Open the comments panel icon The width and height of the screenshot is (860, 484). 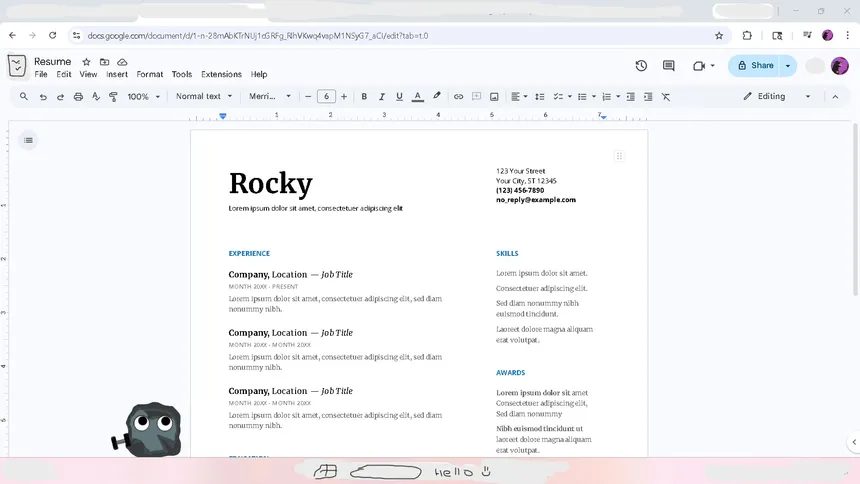click(x=669, y=66)
